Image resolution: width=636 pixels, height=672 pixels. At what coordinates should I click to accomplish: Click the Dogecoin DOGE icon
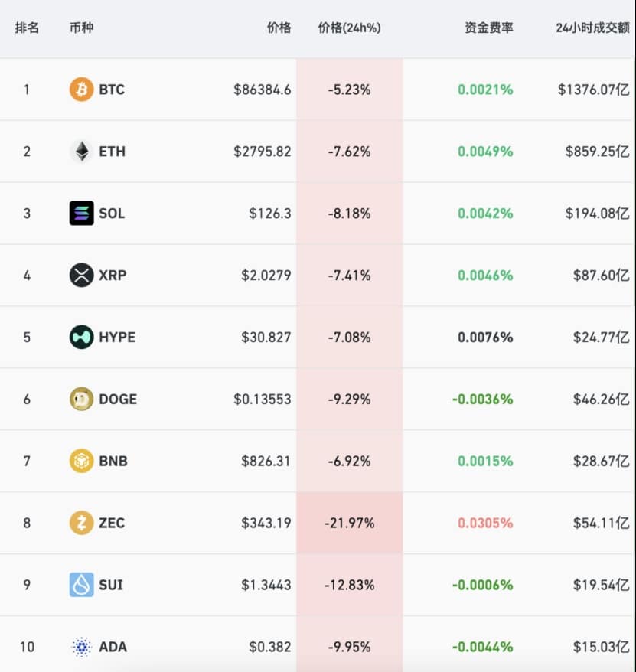point(81,400)
